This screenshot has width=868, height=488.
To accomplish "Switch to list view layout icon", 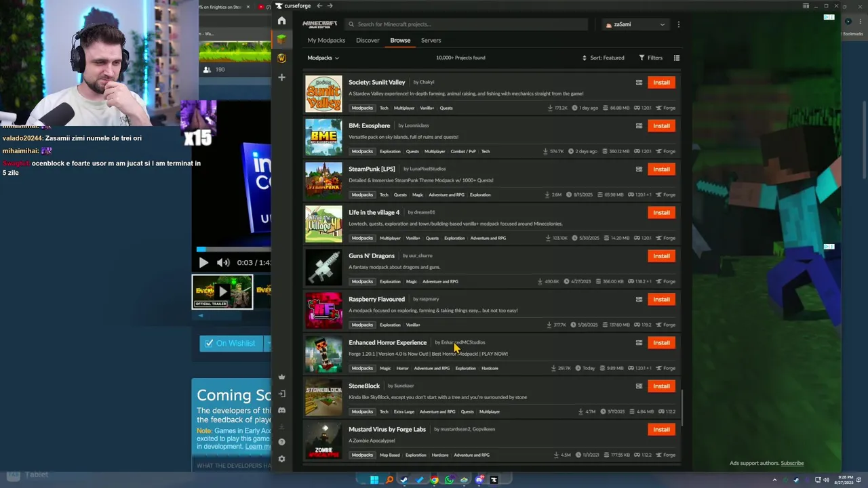I will [x=676, y=58].
